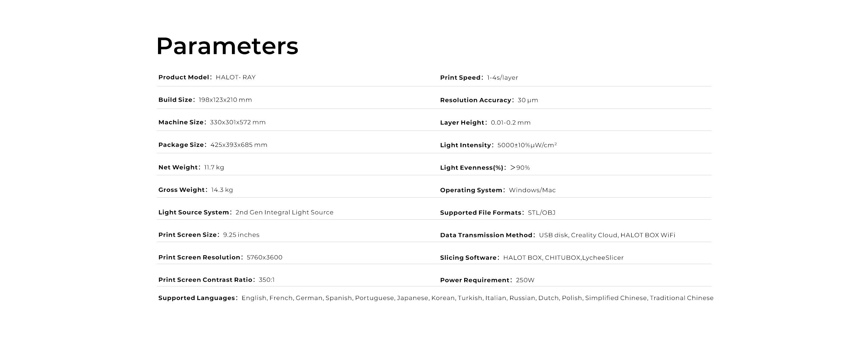This screenshot has width=868, height=339.
Task: Select Package Size value 425x393x685 mm
Action: point(239,145)
